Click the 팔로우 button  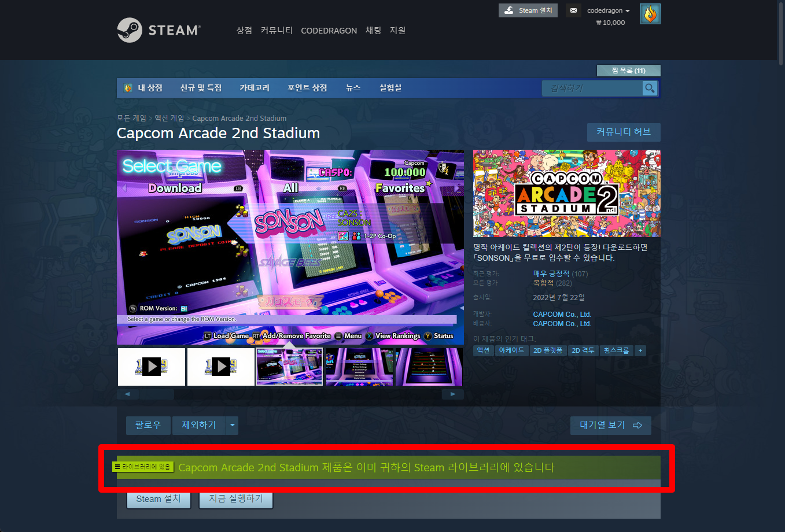pyautogui.click(x=148, y=425)
